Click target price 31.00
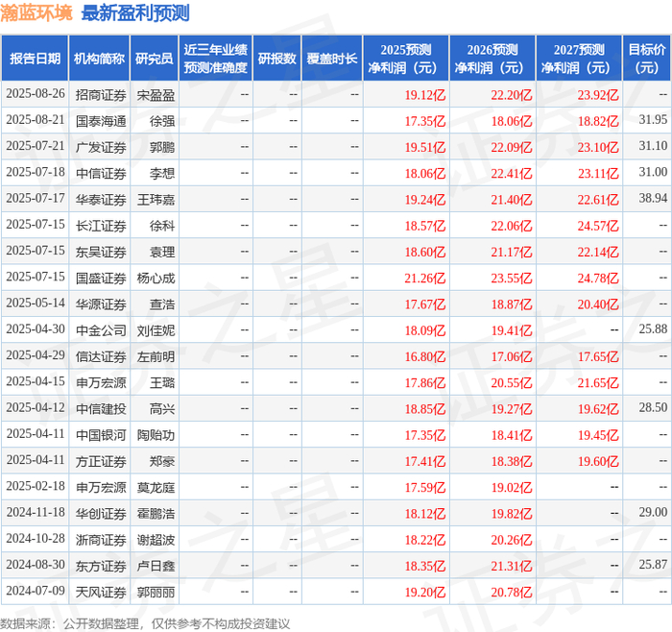The width and height of the screenshot is (672, 632). tap(653, 172)
